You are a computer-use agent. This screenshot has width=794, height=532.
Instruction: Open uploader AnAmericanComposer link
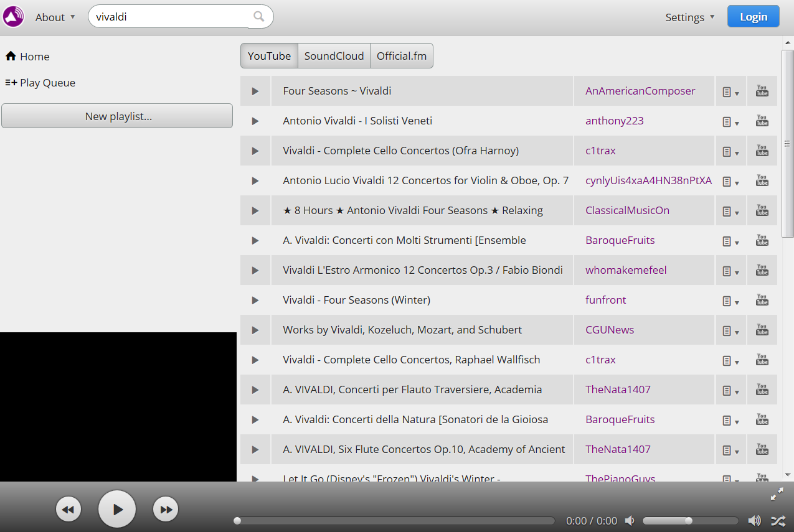(640, 91)
